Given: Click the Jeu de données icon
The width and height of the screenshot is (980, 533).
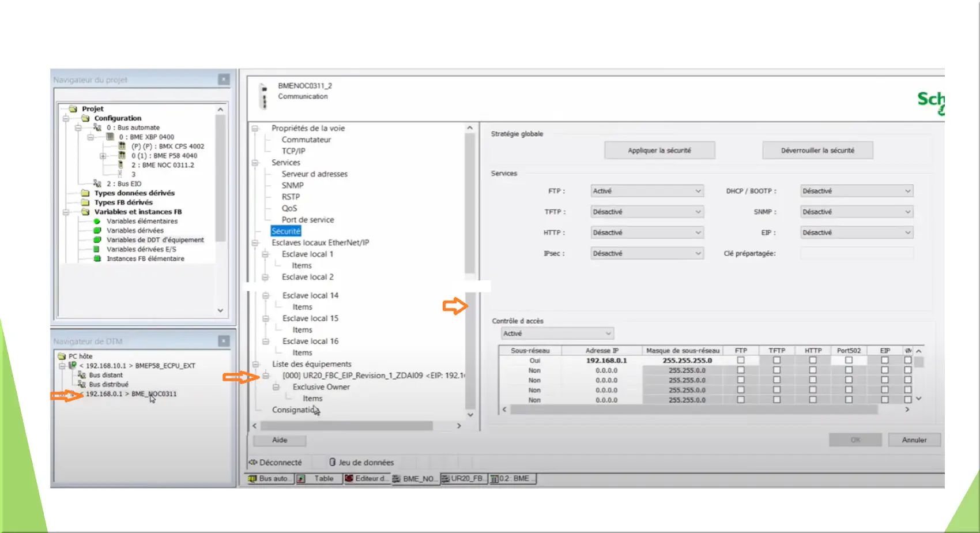Looking at the screenshot, I should pyautogui.click(x=333, y=462).
